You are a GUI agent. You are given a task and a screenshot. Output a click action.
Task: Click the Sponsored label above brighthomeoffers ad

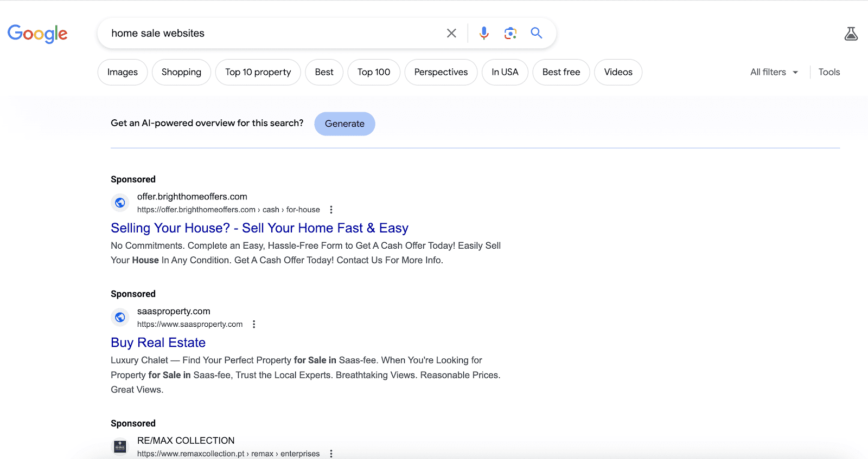[x=133, y=179]
